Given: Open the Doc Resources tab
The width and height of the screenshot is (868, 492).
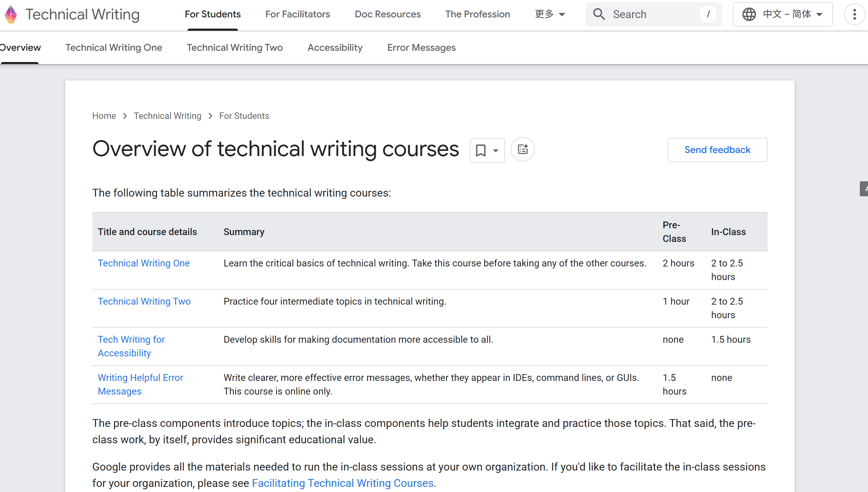Looking at the screenshot, I should click(x=388, y=14).
